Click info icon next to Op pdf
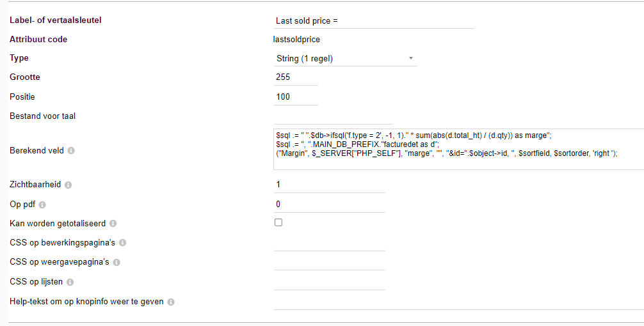 [x=43, y=205]
